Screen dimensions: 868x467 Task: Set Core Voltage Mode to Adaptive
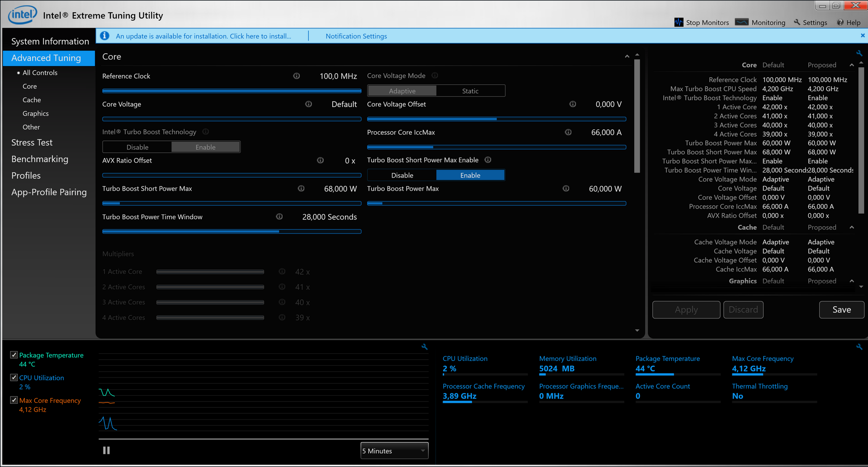402,91
